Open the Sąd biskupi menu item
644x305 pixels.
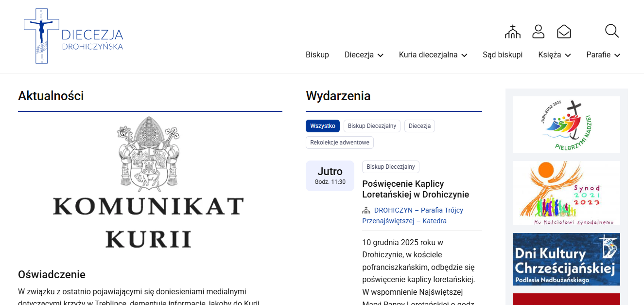tap(503, 55)
